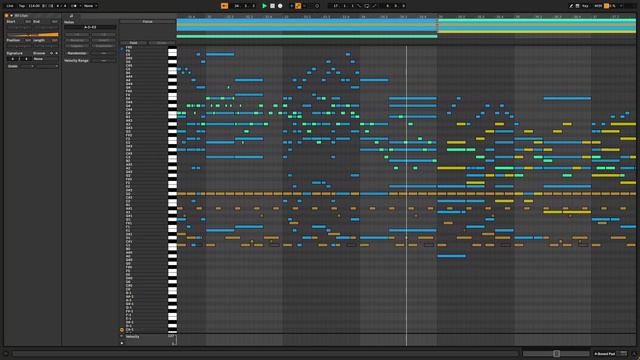
Task: Click the orange icon at bottom of piano keys
Action: [122, 330]
